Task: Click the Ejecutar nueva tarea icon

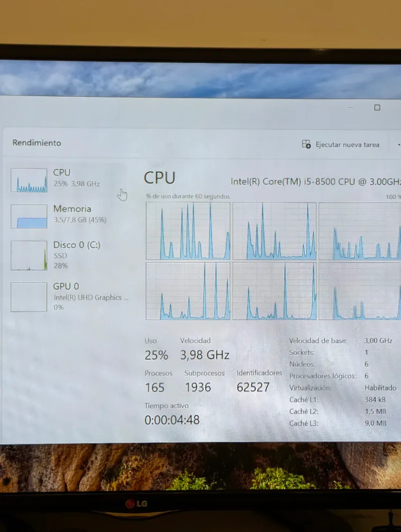Action: pyautogui.click(x=306, y=144)
